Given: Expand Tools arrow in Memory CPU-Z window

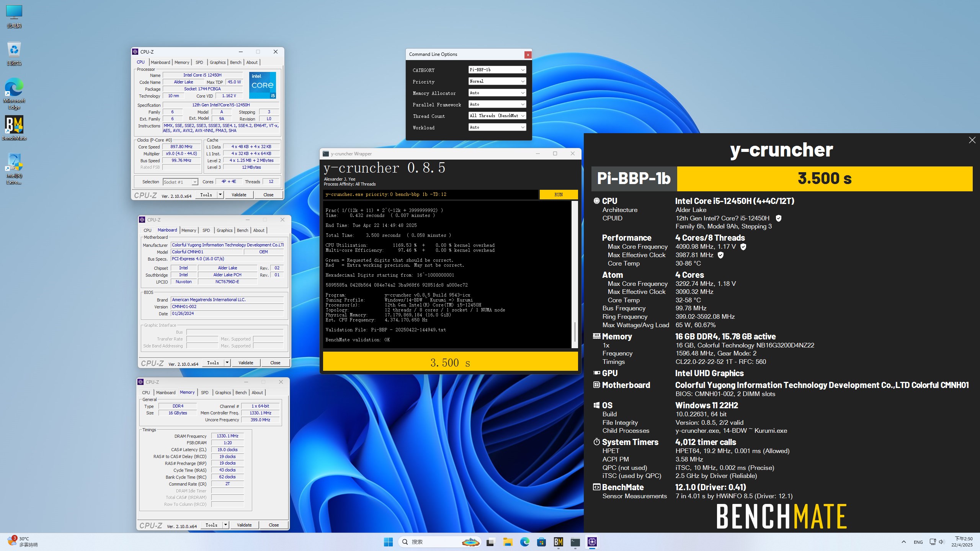Looking at the screenshot, I should [x=225, y=525].
